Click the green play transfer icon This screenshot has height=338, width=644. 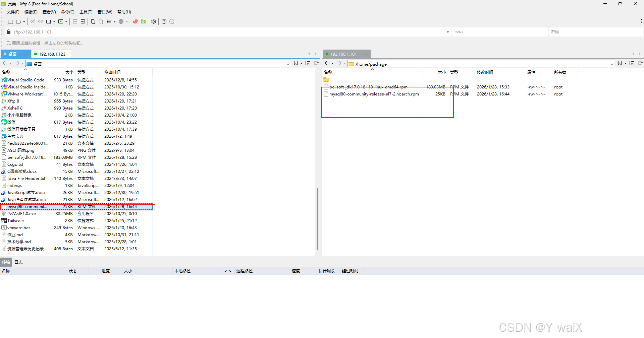click(x=61, y=21)
